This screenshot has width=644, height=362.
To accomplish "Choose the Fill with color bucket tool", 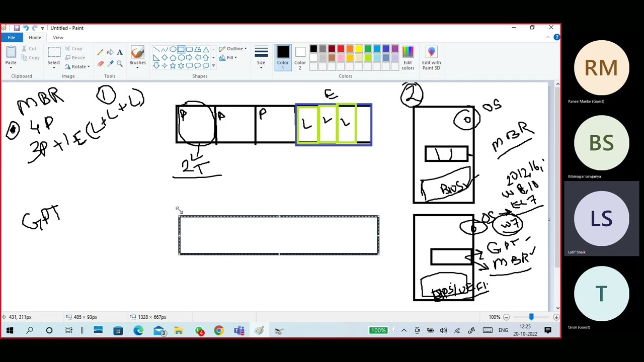I will (x=110, y=52).
